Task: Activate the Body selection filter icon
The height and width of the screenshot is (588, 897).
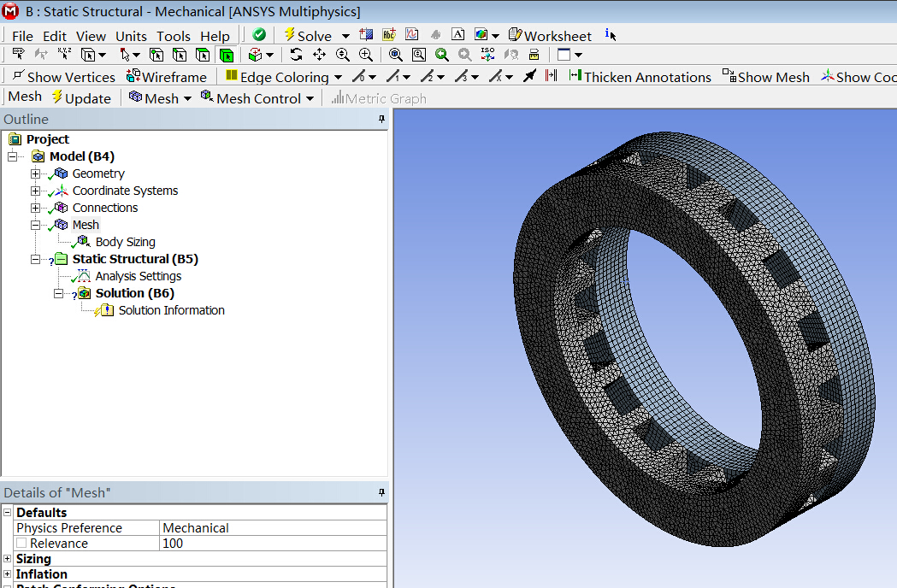Action: [226, 55]
